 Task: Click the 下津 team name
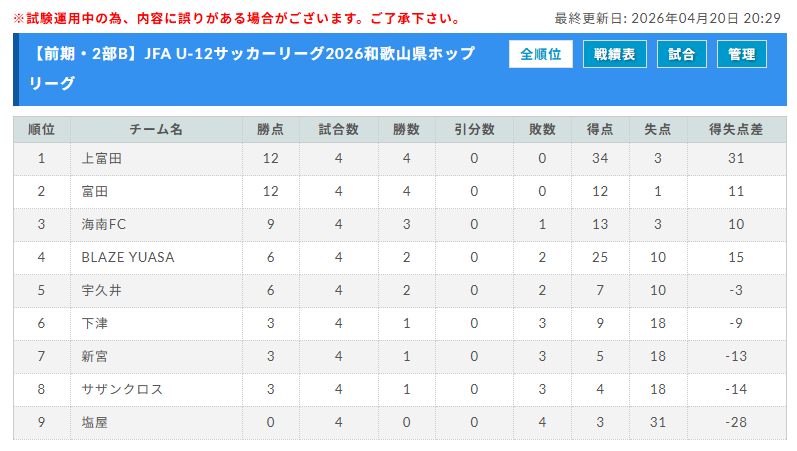coord(95,323)
